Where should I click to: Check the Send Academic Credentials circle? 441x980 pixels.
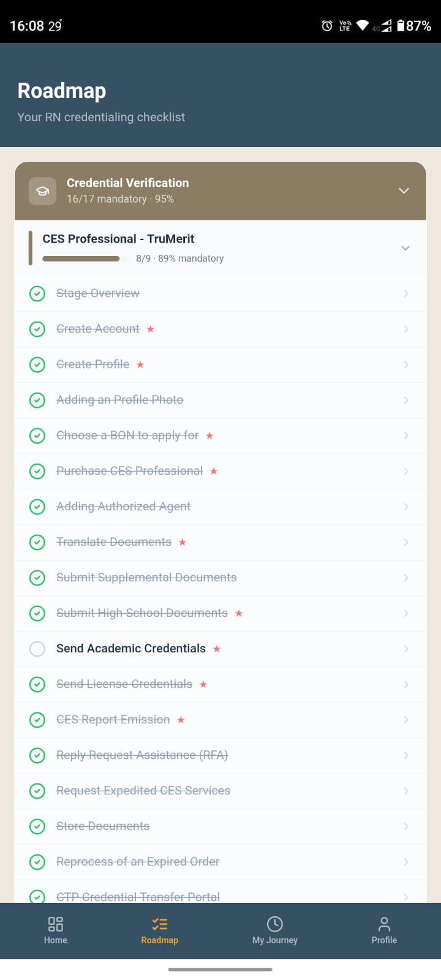pos(37,649)
